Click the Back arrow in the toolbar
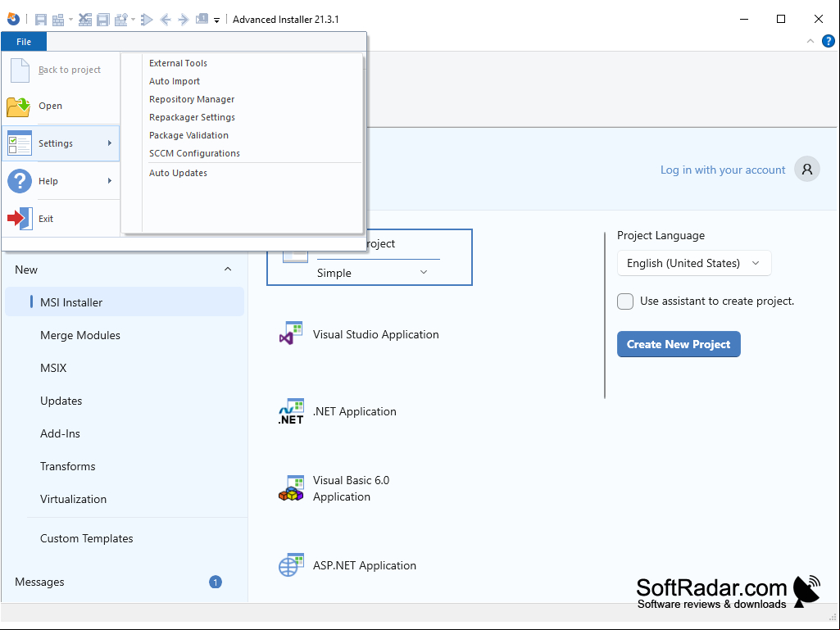Image resolution: width=840 pixels, height=630 pixels. [166, 20]
